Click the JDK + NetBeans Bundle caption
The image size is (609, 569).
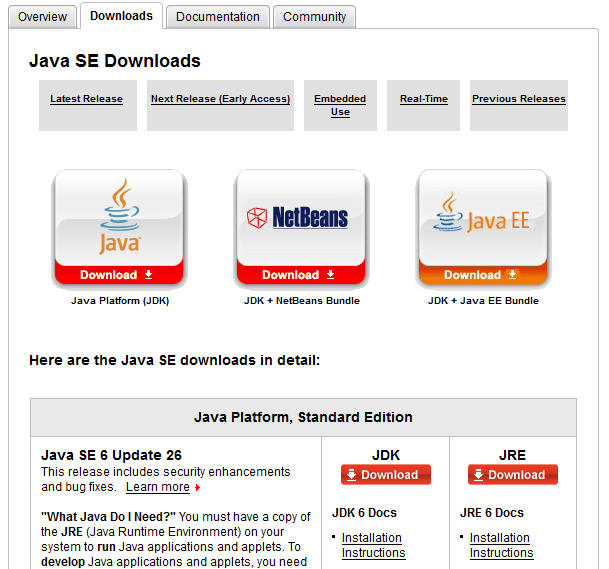coord(302,301)
